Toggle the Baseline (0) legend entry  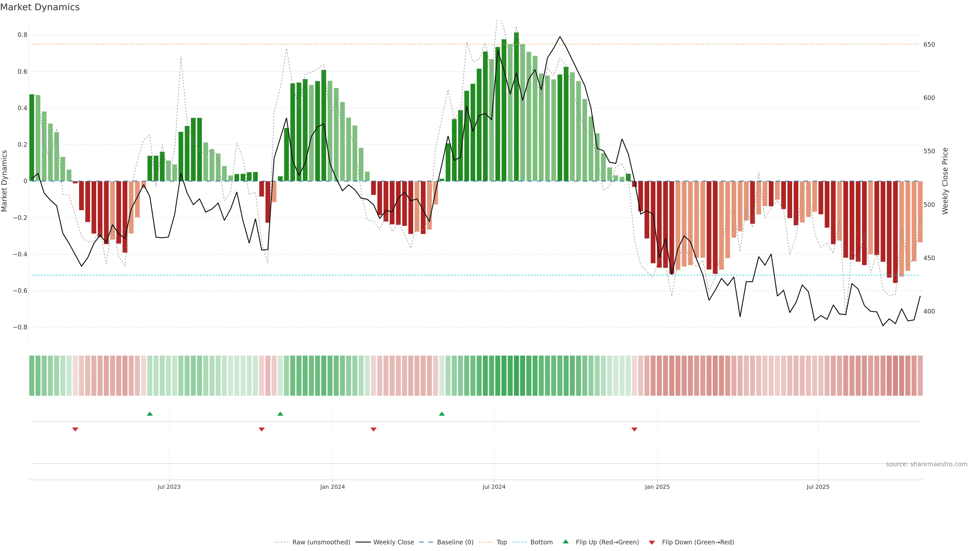pyautogui.click(x=455, y=542)
